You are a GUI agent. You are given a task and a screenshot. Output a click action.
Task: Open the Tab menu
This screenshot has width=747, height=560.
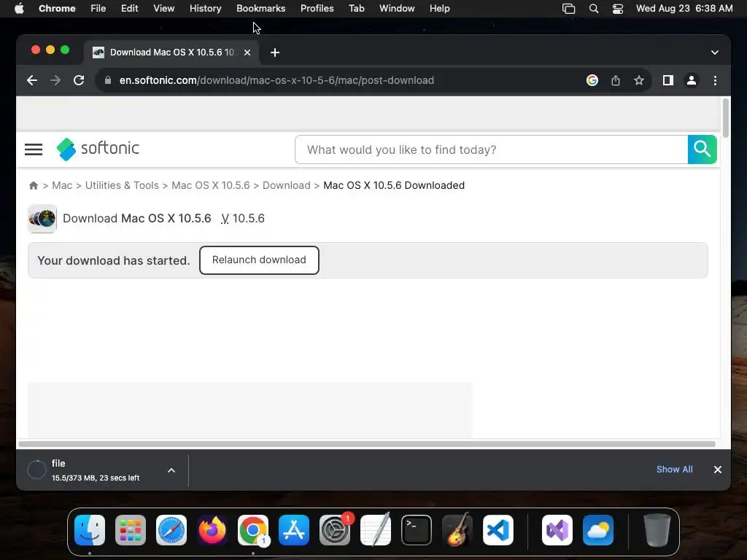[356, 9]
